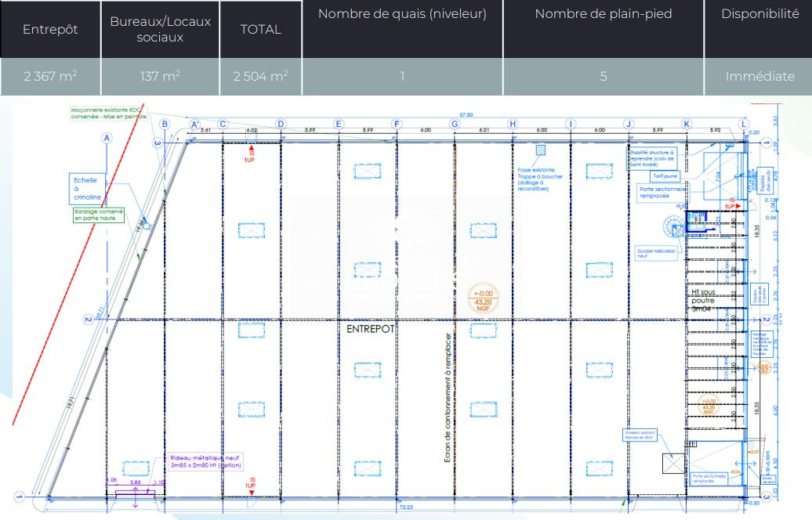Click the Echelle à crinoline label box

point(87,189)
